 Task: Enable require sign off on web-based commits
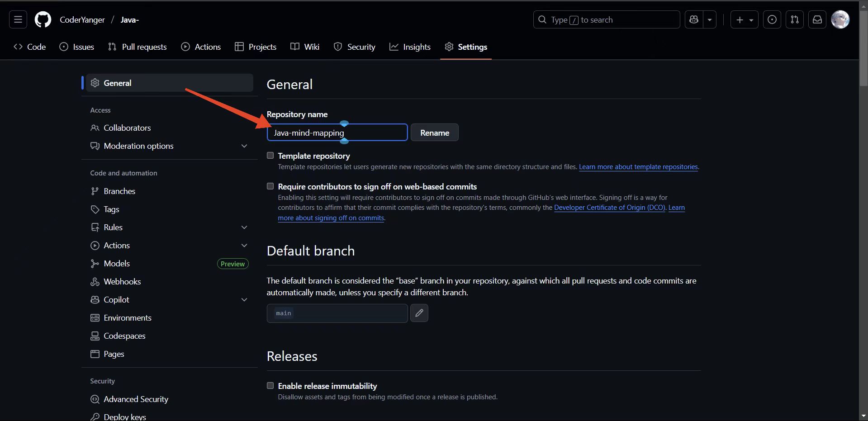[x=270, y=186]
